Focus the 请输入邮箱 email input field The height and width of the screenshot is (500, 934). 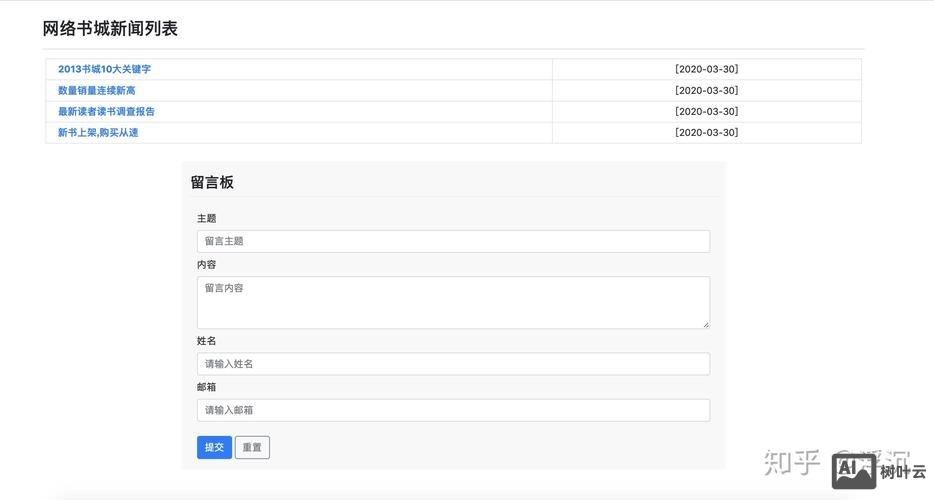pyautogui.click(x=453, y=410)
